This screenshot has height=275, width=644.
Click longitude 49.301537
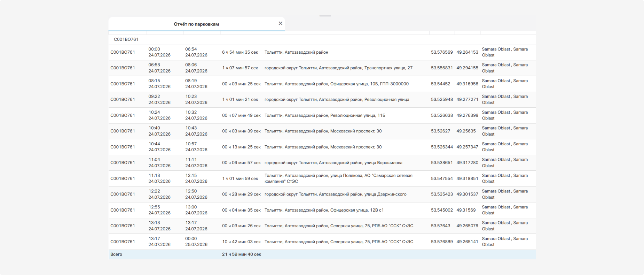(467, 194)
